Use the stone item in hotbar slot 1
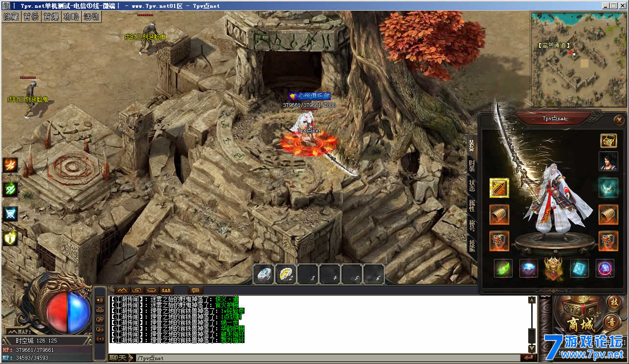Viewport: 629px width, 364px height. [264, 274]
